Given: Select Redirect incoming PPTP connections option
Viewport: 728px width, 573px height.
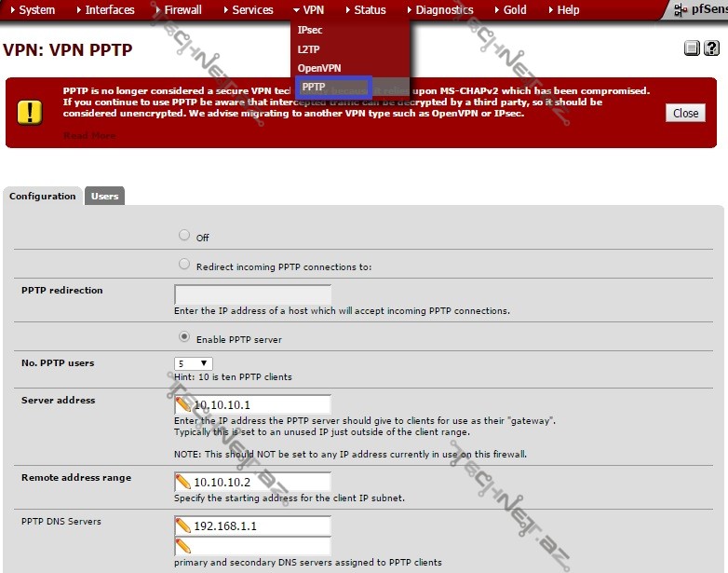Looking at the screenshot, I should pos(184,265).
